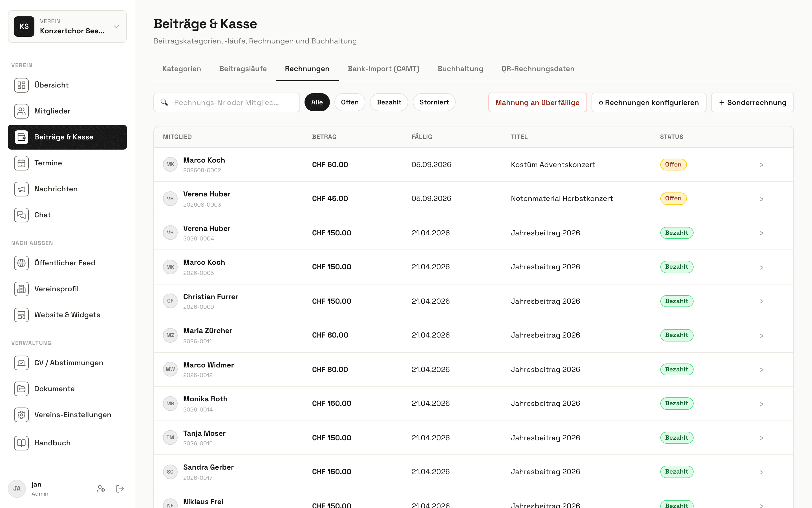The image size is (812, 508).
Task: Expand the Kostüm Adventskonzert invoice row arrow
Action: pyautogui.click(x=761, y=165)
